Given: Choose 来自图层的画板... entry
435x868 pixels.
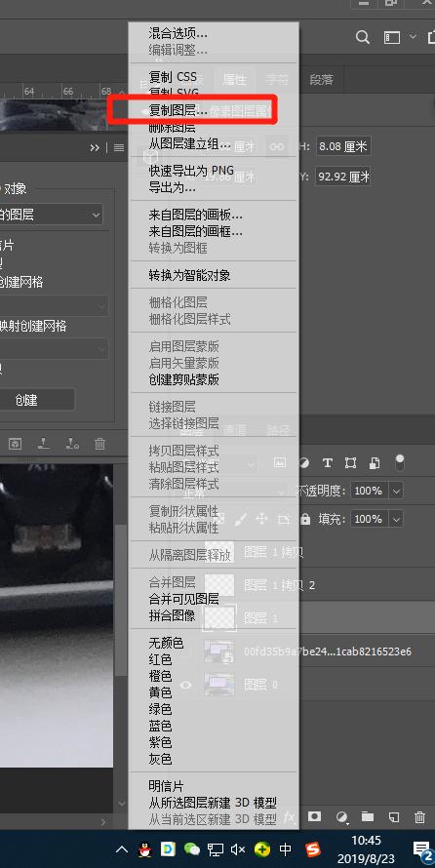Looking at the screenshot, I should (195, 215).
